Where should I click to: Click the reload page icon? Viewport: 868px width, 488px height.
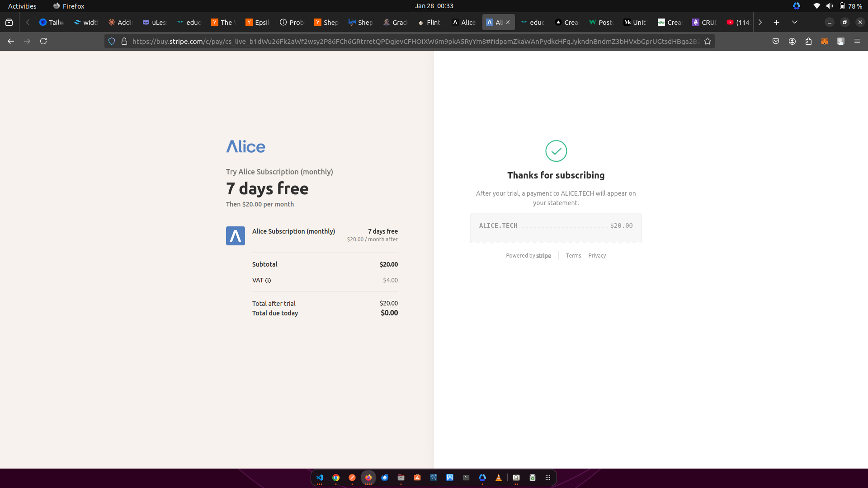[43, 41]
